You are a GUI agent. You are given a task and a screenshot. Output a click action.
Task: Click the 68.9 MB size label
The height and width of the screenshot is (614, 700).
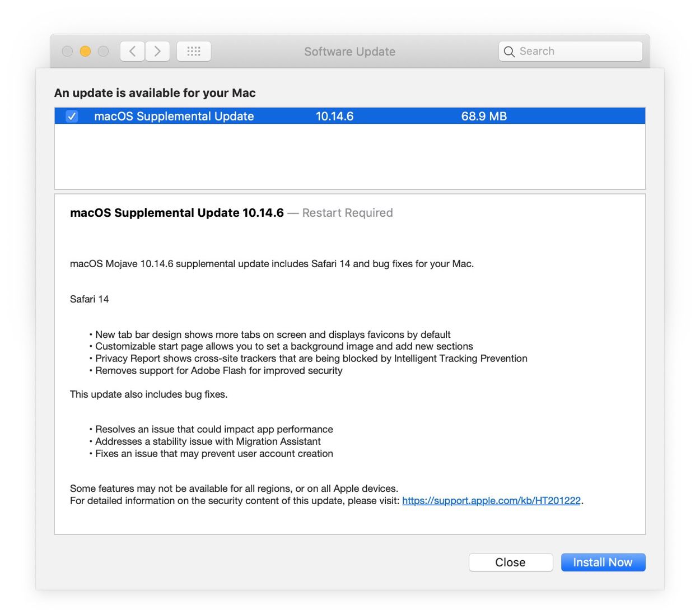click(x=483, y=116)
